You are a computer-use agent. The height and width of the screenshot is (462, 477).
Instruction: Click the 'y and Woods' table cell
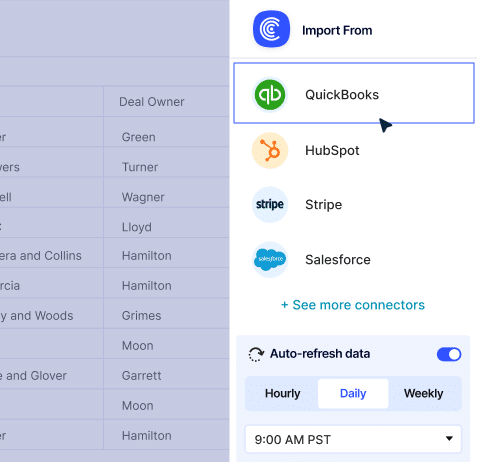click(x=52, y=313)
